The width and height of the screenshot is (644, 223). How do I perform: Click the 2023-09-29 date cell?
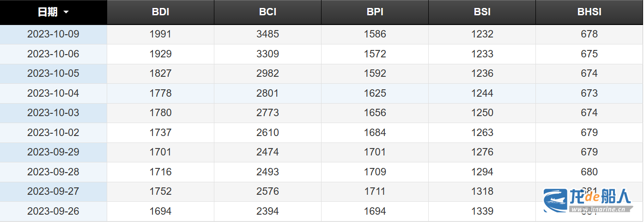[x=53, y=152]
